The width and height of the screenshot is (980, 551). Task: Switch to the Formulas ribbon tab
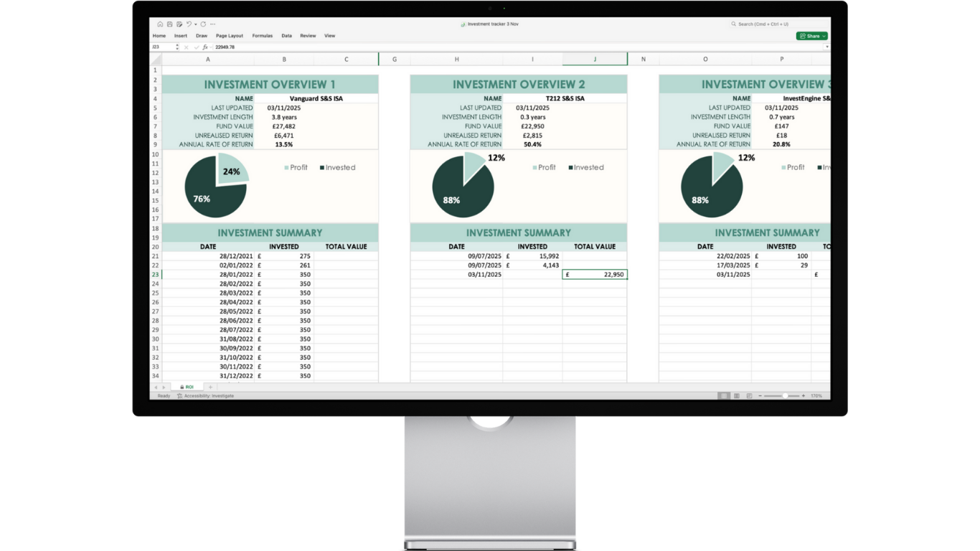263,35
